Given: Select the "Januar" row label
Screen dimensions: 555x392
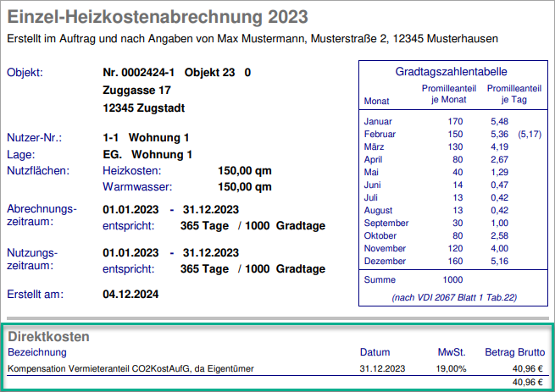Looking at the screenshot, I should point(378,122).
